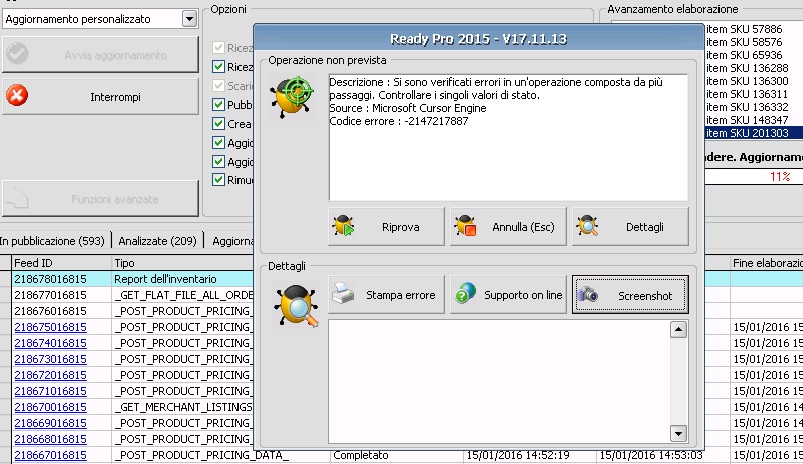Open feed link 218675016815
Screen dimensions: 803x464
tap(50, 327)
